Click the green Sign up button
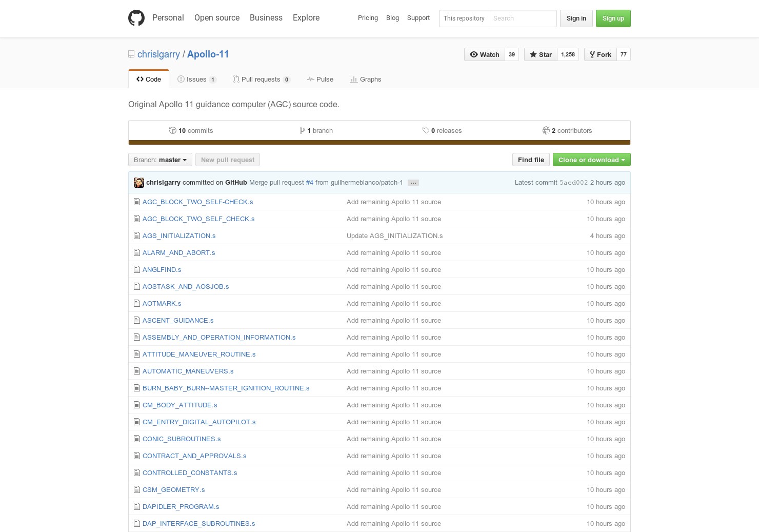Screen dimensions: 759x532 [x=613, y=18]
